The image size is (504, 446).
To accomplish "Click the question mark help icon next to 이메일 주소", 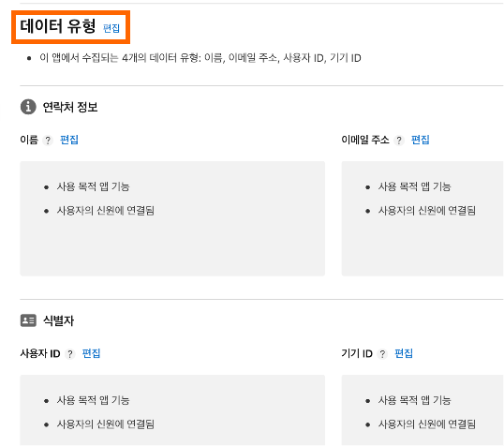I will click(399, 141).
